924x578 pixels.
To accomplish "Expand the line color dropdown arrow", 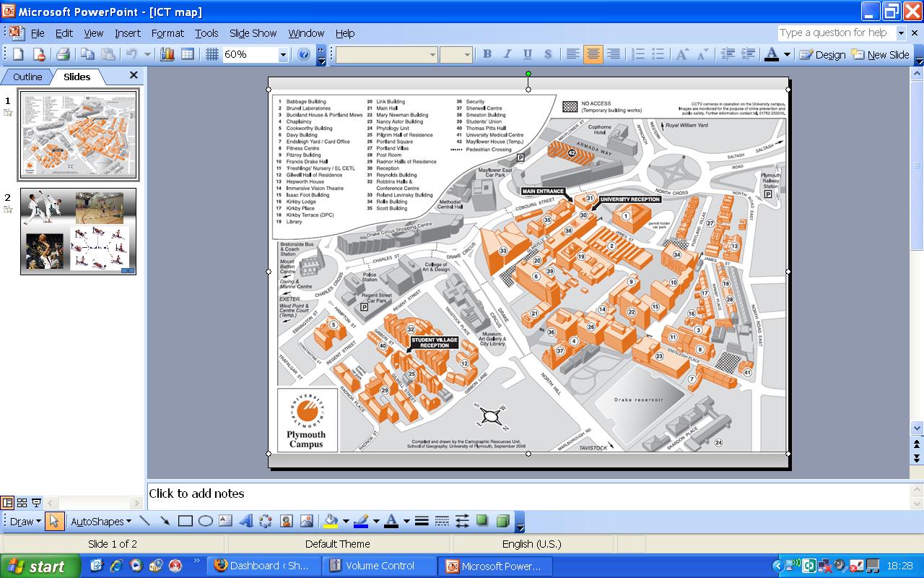I will 376,521.
